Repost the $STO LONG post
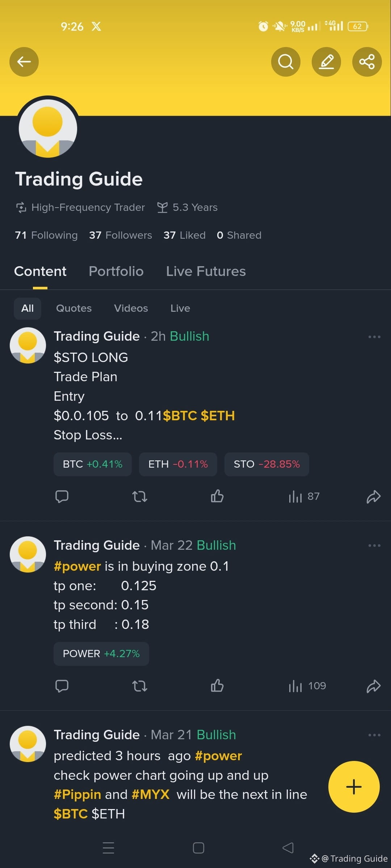The width and height of the screenshot is (391, 868). coord(140,497)
